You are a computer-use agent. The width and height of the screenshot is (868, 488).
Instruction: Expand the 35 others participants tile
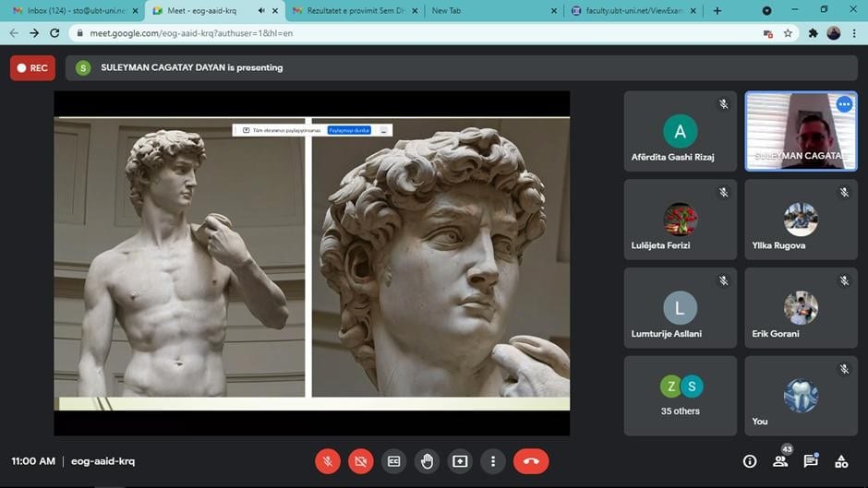pos(681,395)
